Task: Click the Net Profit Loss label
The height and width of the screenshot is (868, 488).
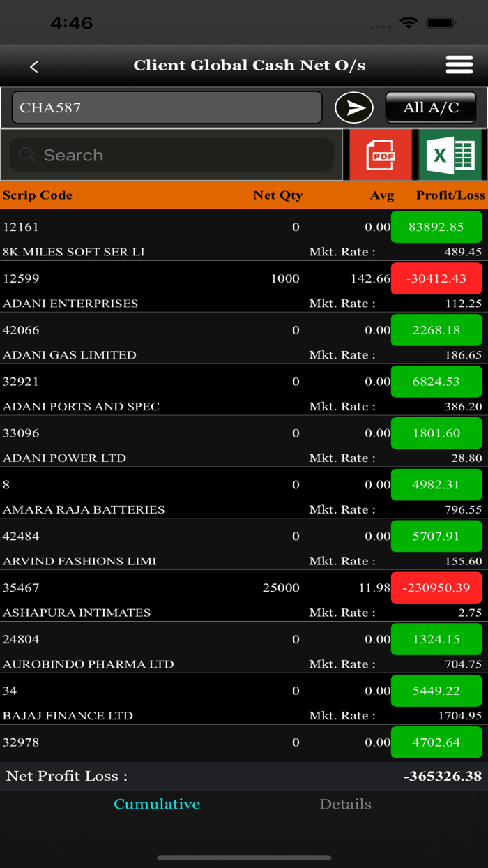Action: 67,776
